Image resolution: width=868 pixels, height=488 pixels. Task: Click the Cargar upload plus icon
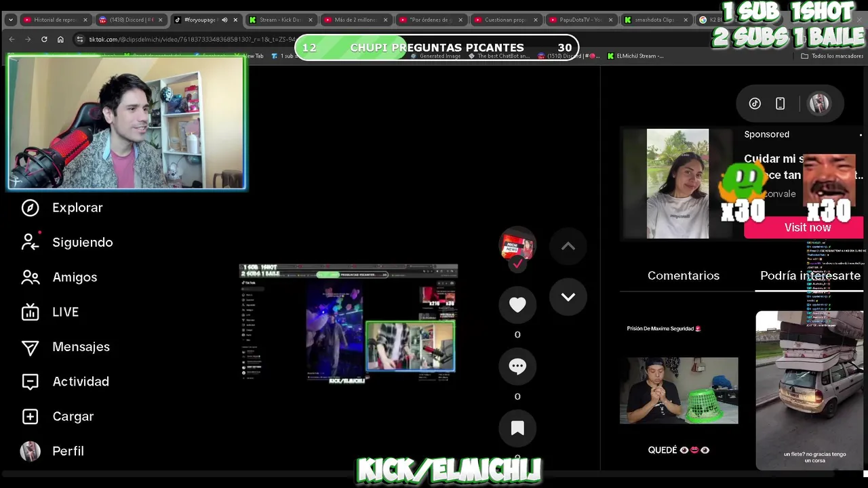click(x=30, y=416)
